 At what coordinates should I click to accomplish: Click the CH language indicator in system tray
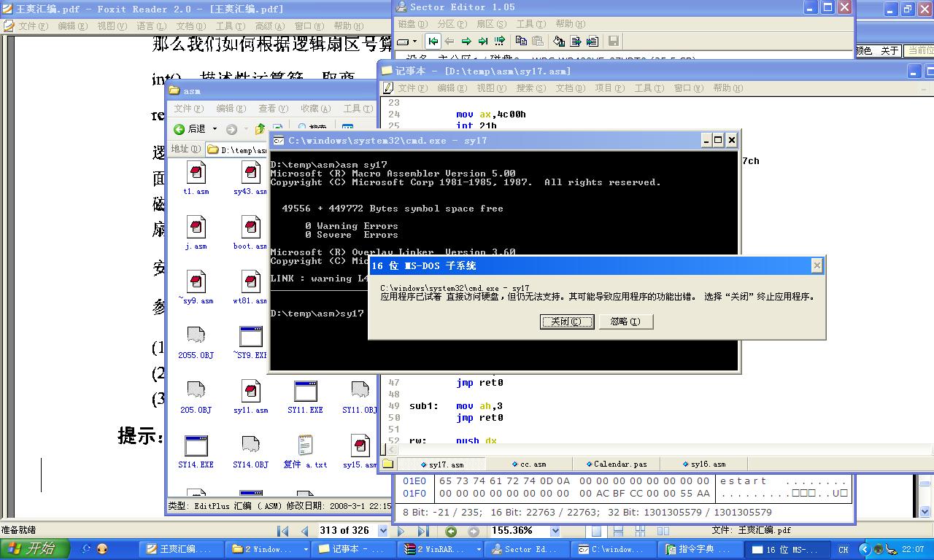[844, 549]
